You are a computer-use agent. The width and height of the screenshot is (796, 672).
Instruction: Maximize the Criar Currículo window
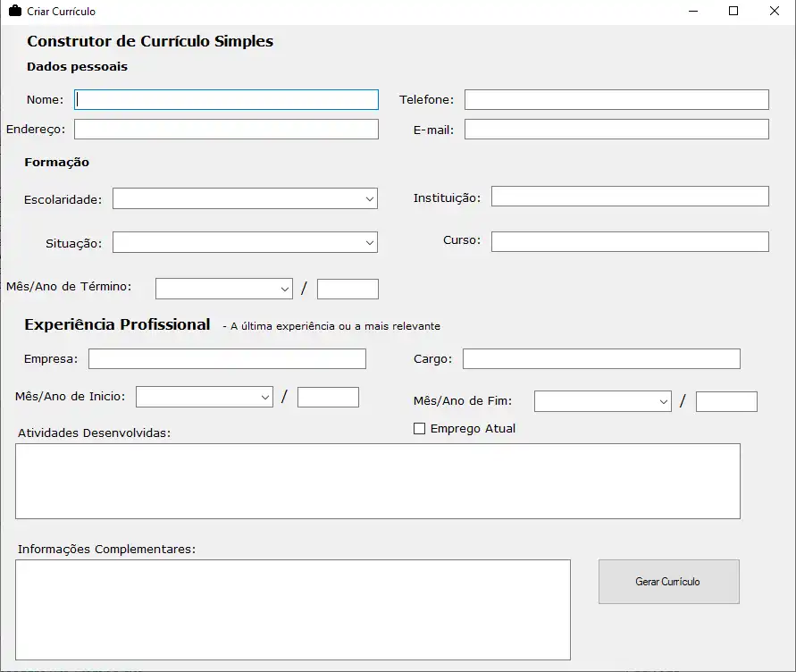[733, 11]
